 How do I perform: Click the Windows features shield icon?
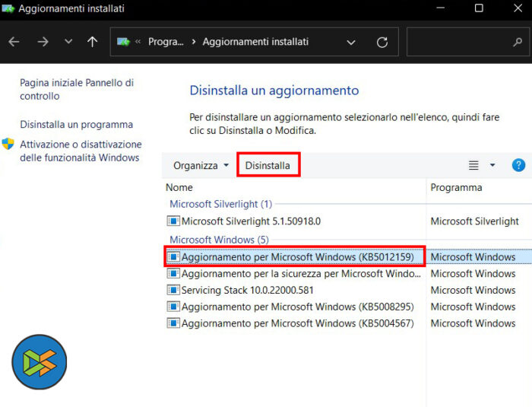click(x=8, y=144)
